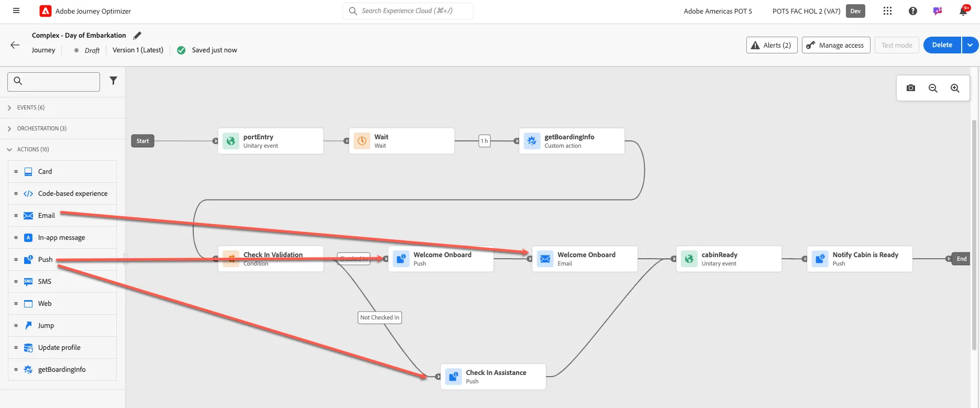This screenshot has width=980, height=408.
Task: Select the Welcome Onboard Email node
Action: [x=585, y=259]
